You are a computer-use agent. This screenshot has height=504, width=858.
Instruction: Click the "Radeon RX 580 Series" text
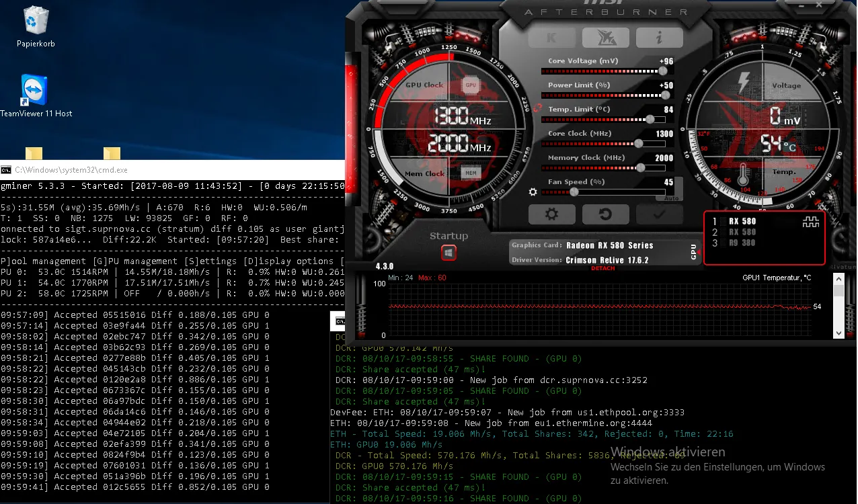609,245
